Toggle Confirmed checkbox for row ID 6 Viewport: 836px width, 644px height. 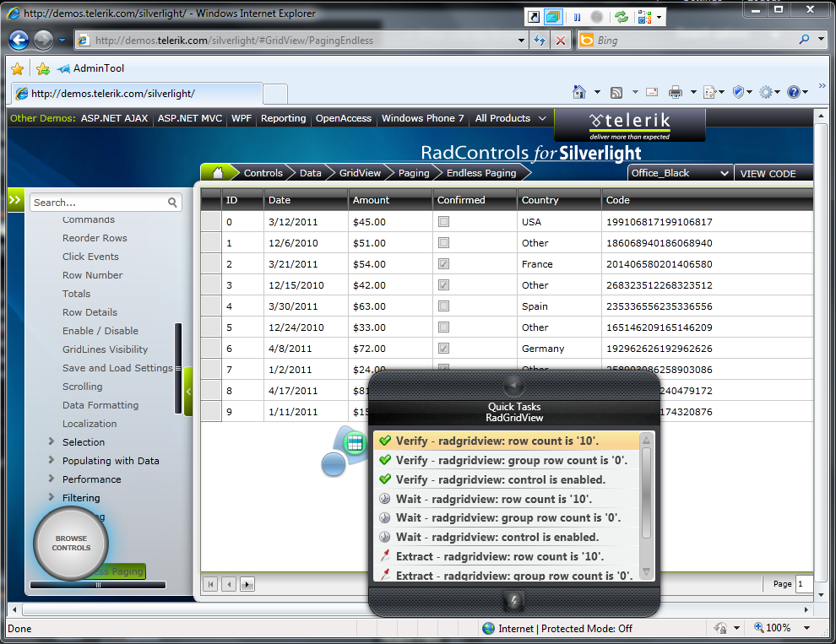click(443, 348)
